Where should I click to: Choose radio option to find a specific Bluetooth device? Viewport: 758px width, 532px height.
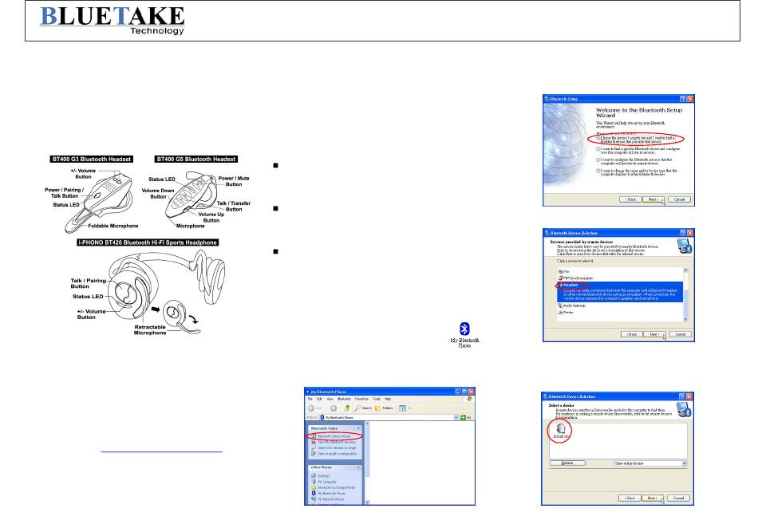(598, 149)
